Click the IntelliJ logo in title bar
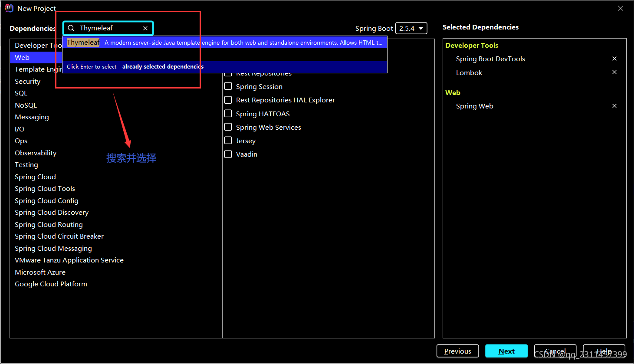Screen dimensions: 634x364 pyautogui.click(x=9, y=8)
